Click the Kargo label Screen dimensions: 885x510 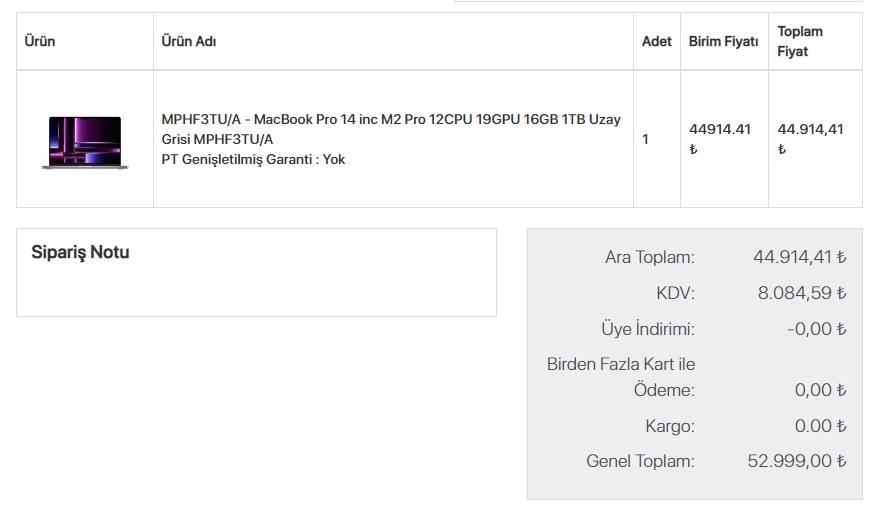click(669, 426)
